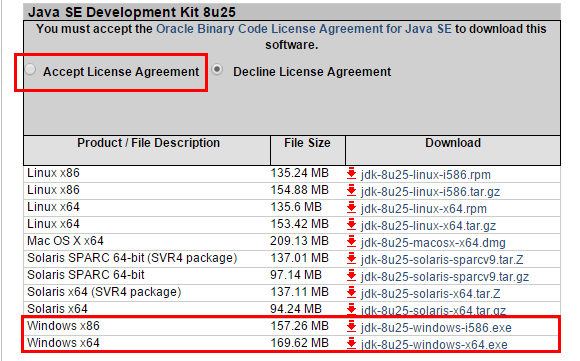The width and height of the screenshot is (580, 361).
Task: Click download arrow icon for linux-i586.rpm
Action: 351,173
